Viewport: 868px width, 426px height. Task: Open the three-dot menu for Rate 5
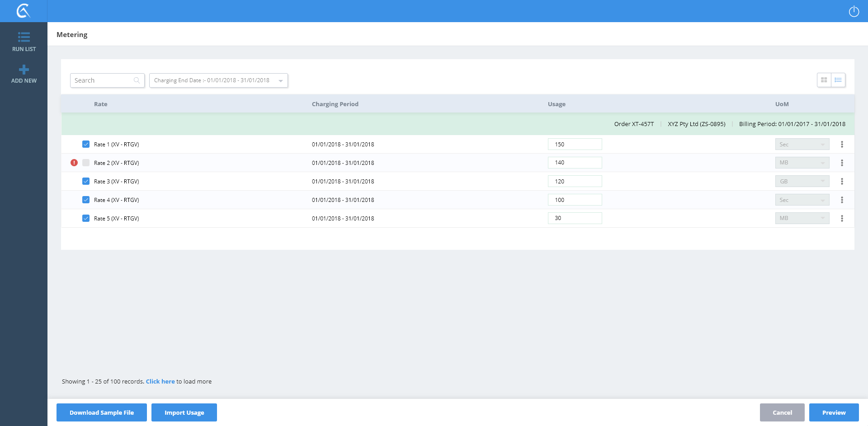842,219
